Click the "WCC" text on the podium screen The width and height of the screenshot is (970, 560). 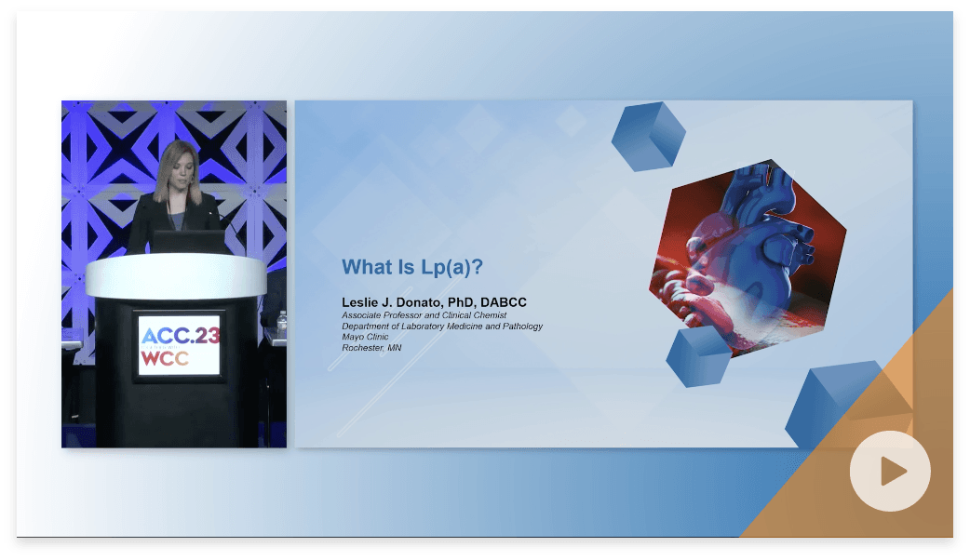pyautogui.click(x=165, y=358)
